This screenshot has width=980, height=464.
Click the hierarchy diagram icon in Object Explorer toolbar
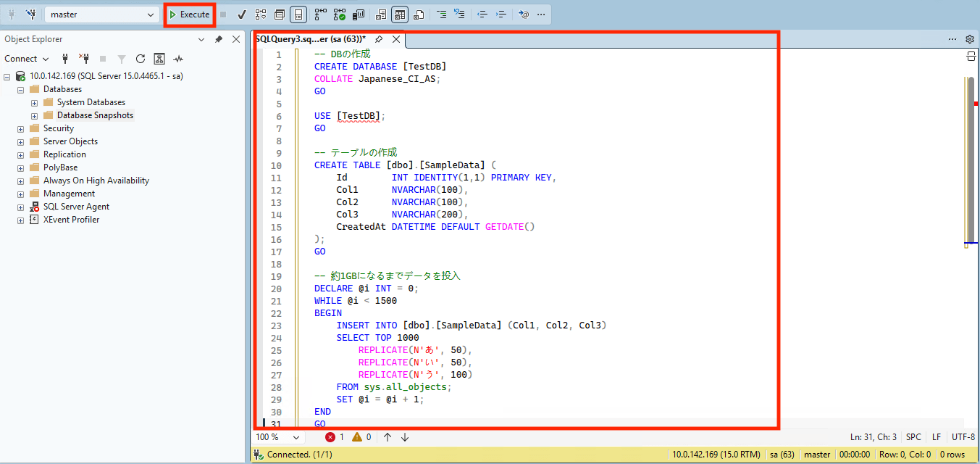coord(159,59)
